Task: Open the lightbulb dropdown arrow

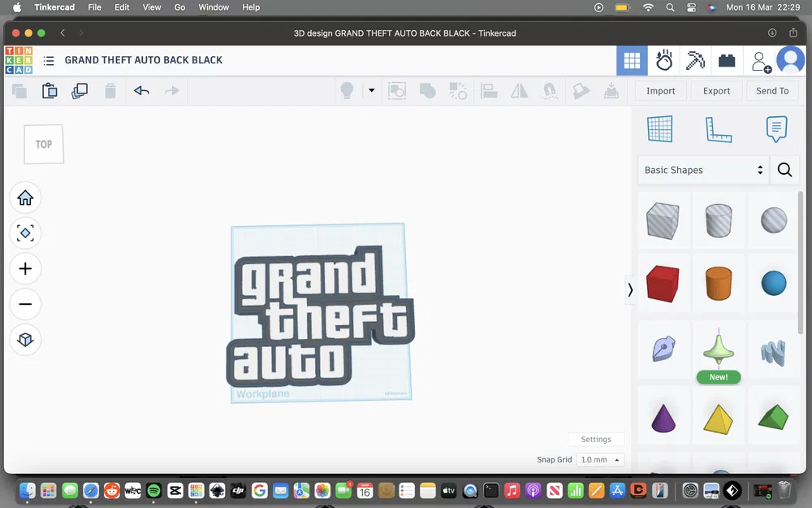Action: pyautogui.click(x=371, y=91)
